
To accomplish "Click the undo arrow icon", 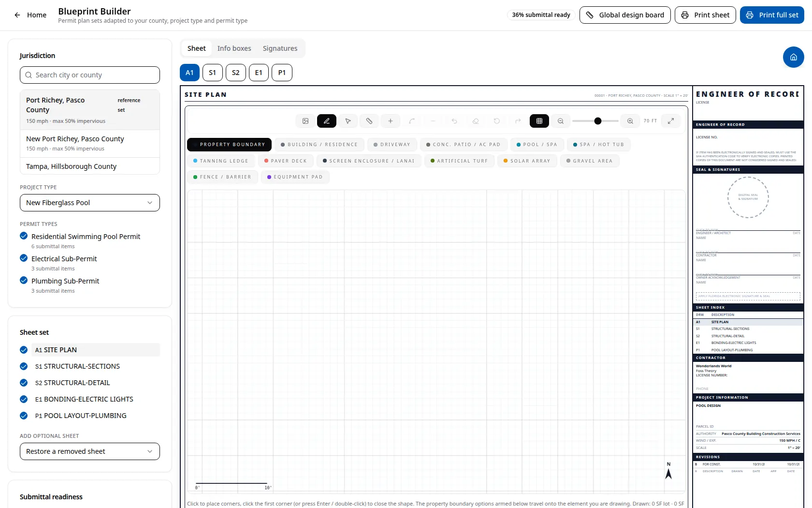I will click(454, 121).
